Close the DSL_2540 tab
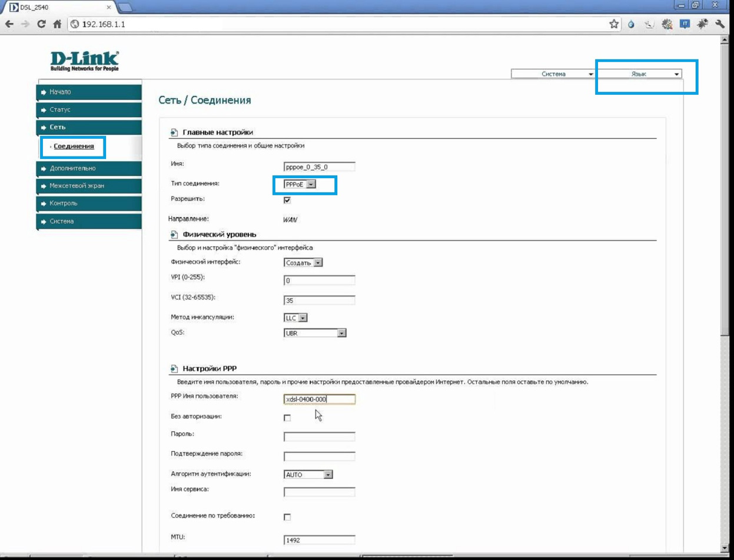Viewport: 734px width, 560px height. click(x=109, y=8)
